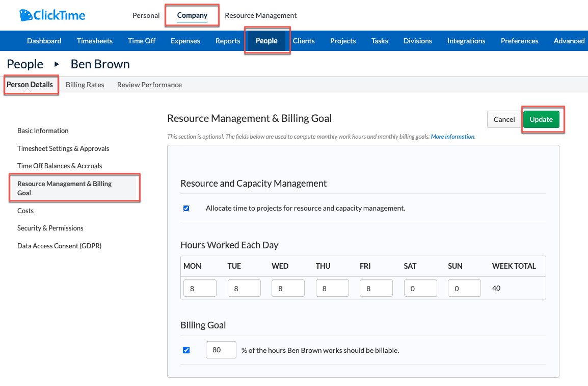Click the SAT hours field
The height and width of the screenshot is (386, 588).
(420, 288)
